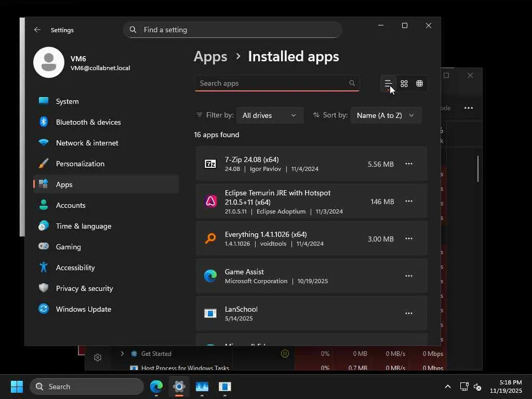Open the Sort by Name dropdown
Screen dimensions: 532x399
(386, 115)
